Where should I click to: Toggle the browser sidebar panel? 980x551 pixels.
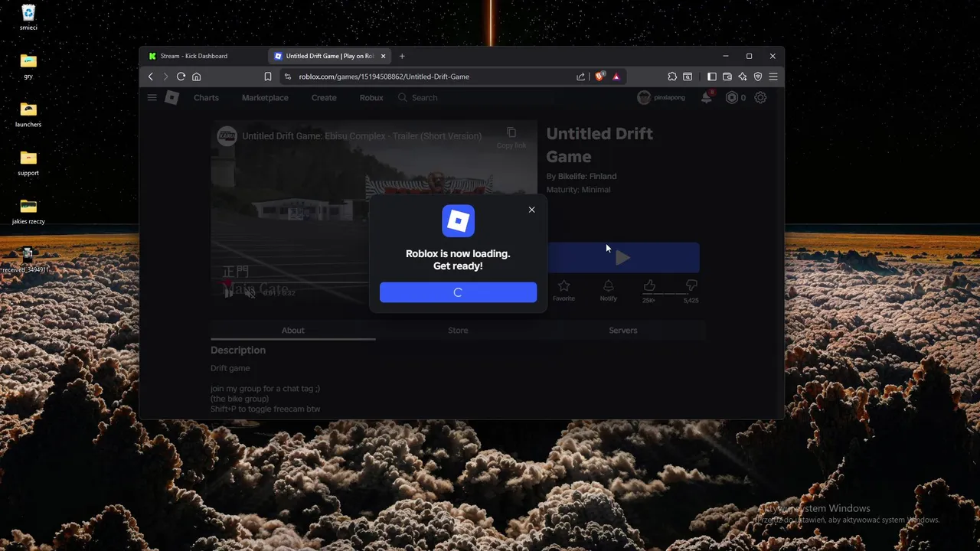[x=712, y=77]
